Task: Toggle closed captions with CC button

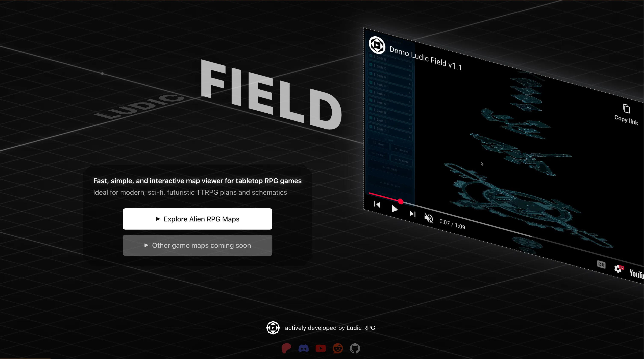Action: pyautogui.click(x=601, y=264)
